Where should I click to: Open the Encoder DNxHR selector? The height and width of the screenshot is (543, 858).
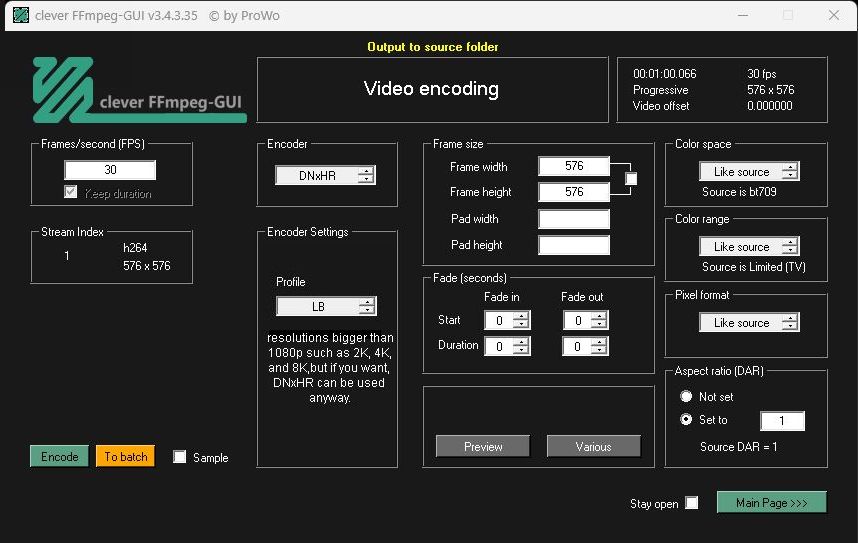point(325,175)
